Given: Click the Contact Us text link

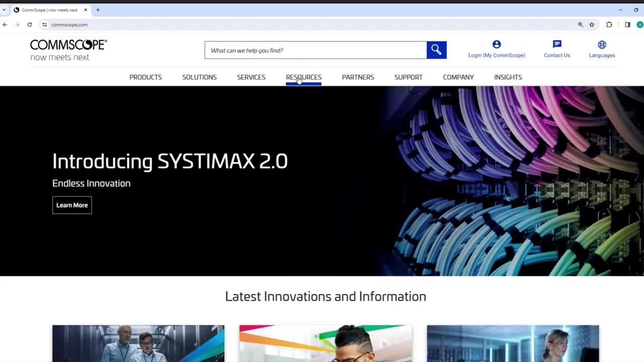Looking at the screenshot, I should tap(557, 55).
